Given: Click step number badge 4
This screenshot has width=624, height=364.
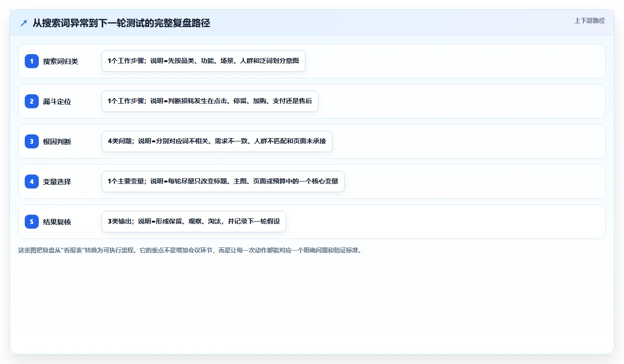Looking at the screenshot, I should pos(32,182).
